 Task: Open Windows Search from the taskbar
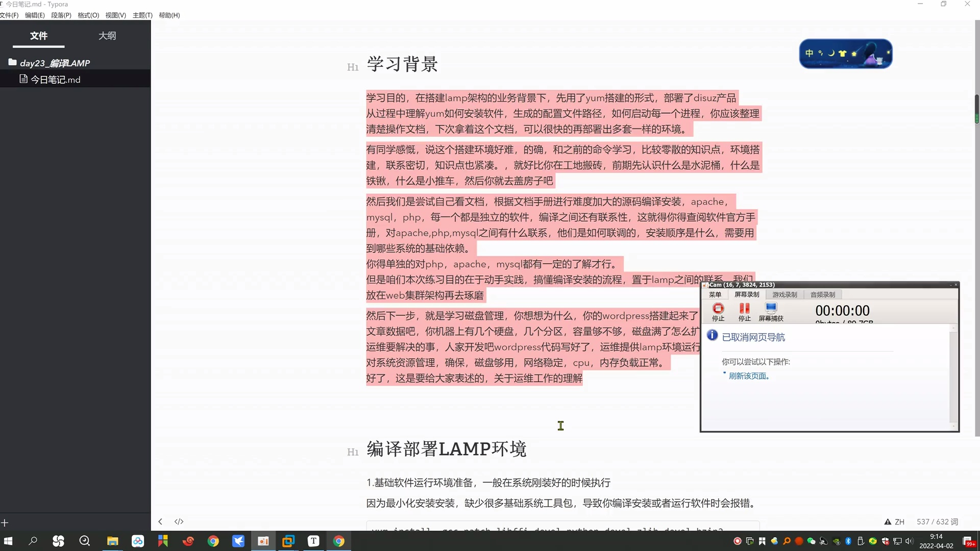[33, 541]
